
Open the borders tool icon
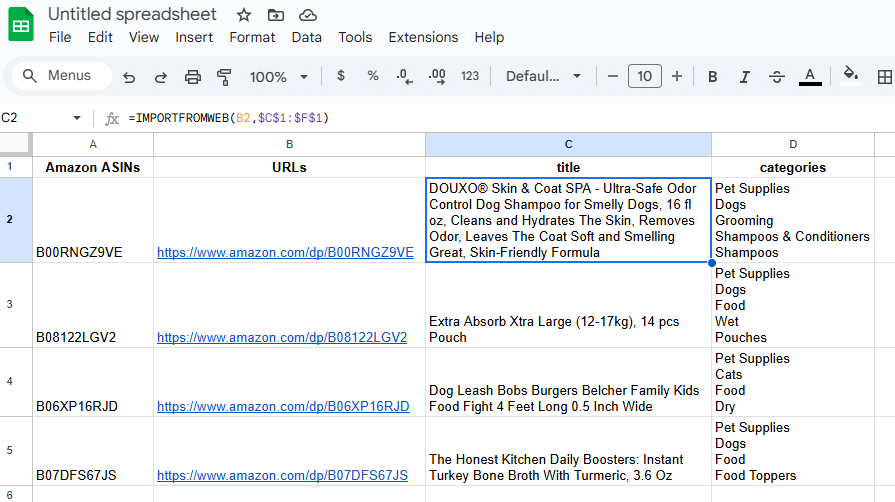pyautogui.click(x=884, y=77)
